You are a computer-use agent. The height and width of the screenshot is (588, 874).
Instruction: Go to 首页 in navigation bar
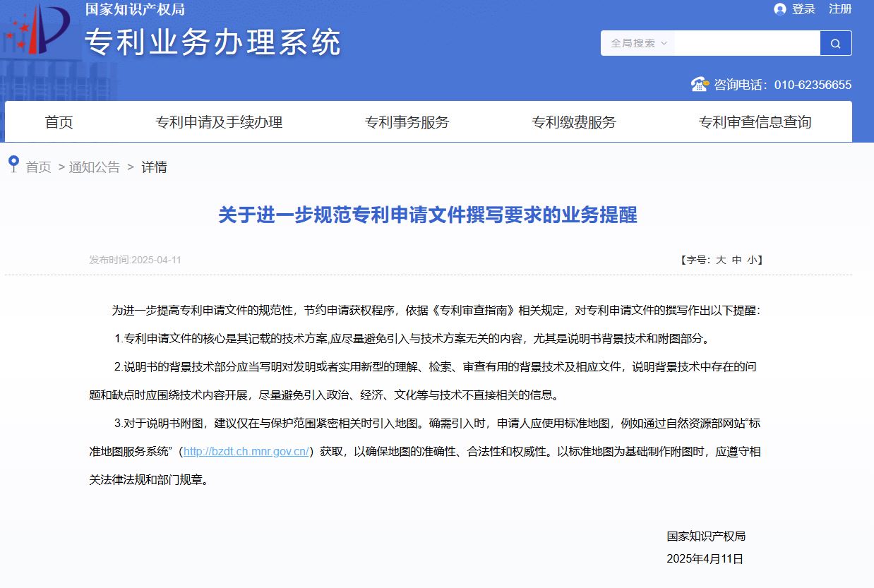(59, 122)
